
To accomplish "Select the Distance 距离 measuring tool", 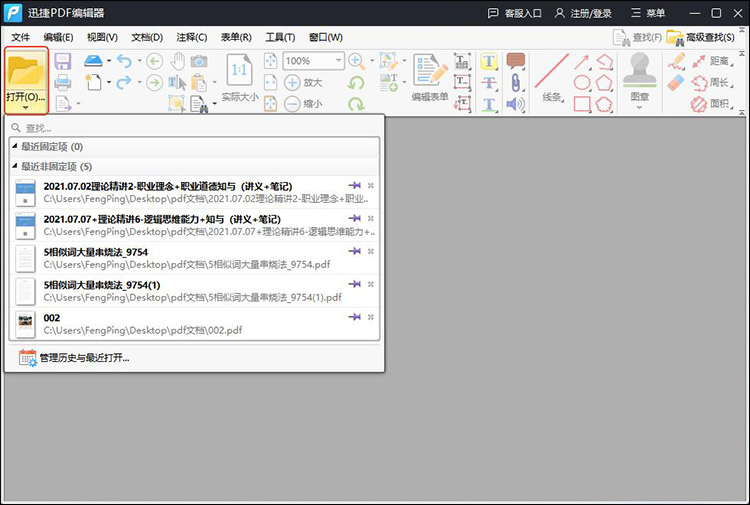I will [x=712, y=61].
